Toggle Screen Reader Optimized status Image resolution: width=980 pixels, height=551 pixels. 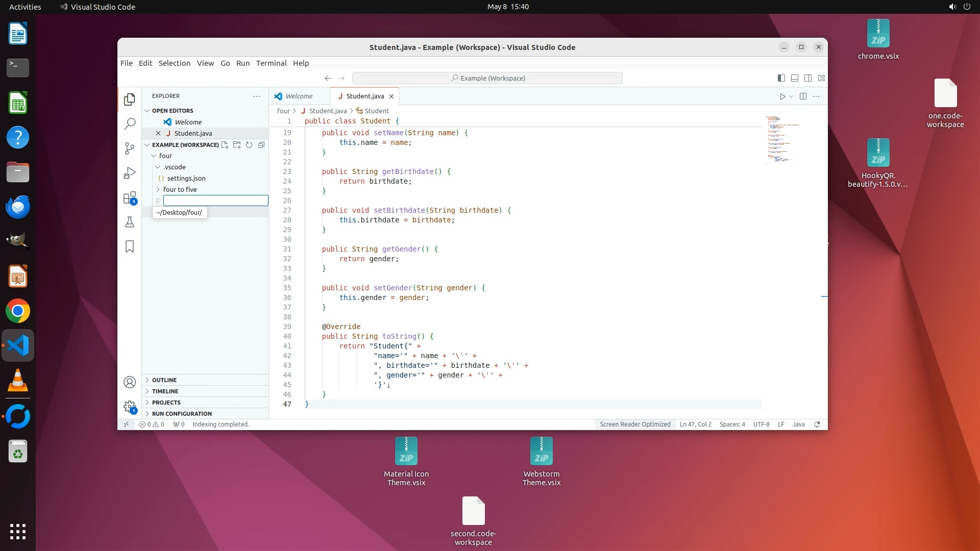[635, 424]
